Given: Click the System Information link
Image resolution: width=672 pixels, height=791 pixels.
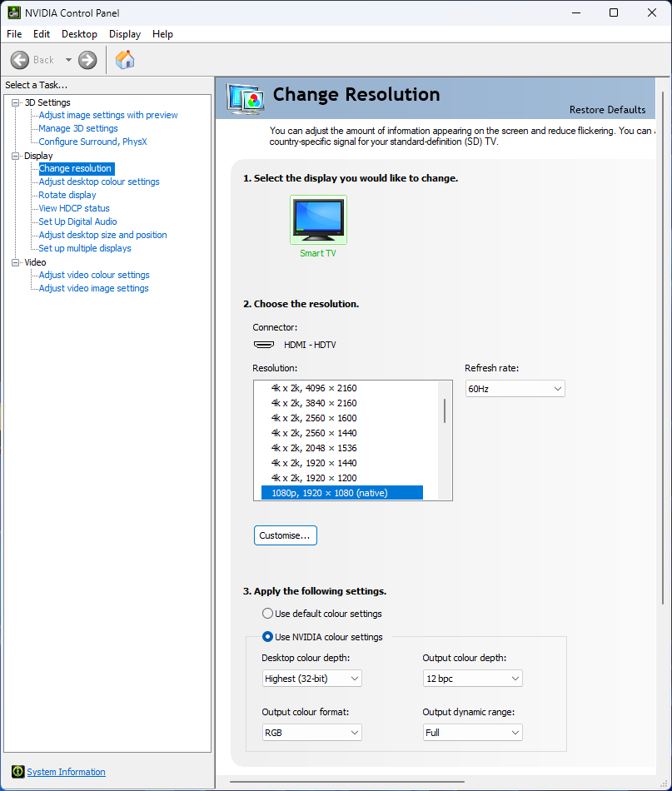Looking at the screenshot, I should tap(66, 772).
